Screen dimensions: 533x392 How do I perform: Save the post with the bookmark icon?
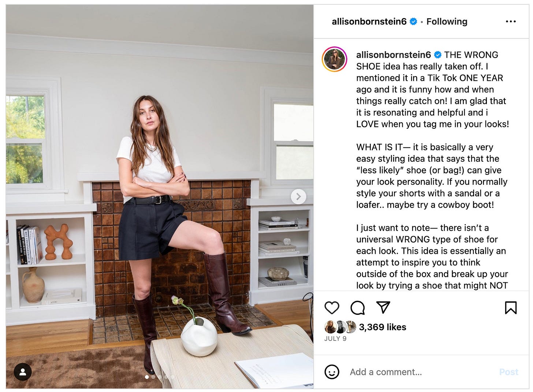pyautogui.click(x=511, y=308)
